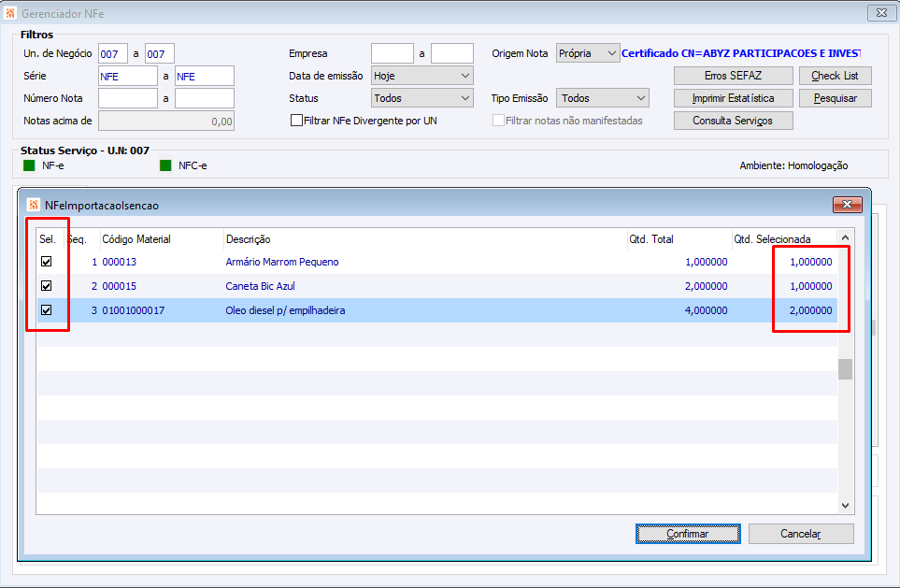Click the first Empresa field
This screenshot has height=588, width=900.
pyautogui.click(x=392, y=53)
